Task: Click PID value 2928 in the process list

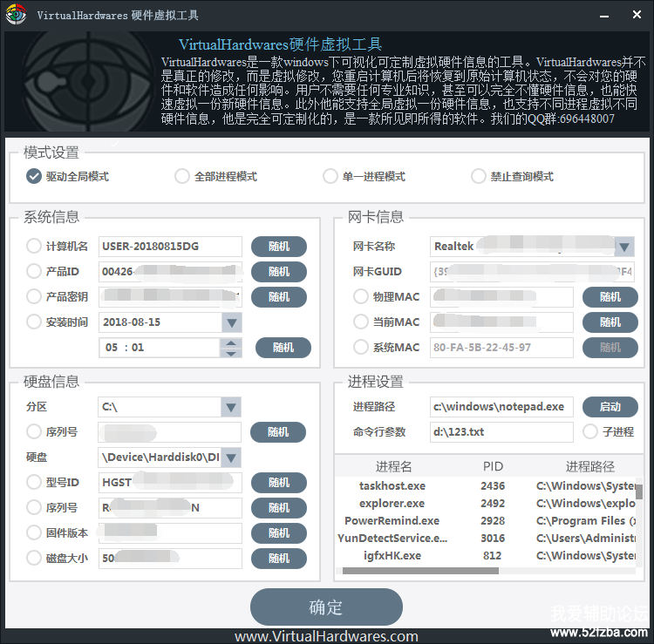Action: pyautogui.click(x=493, y=521)
